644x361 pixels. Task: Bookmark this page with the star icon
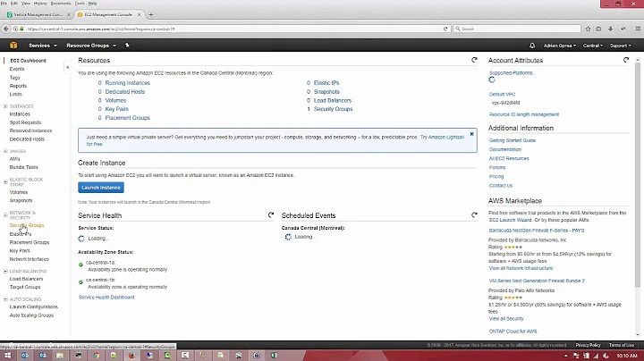[588, 29]
